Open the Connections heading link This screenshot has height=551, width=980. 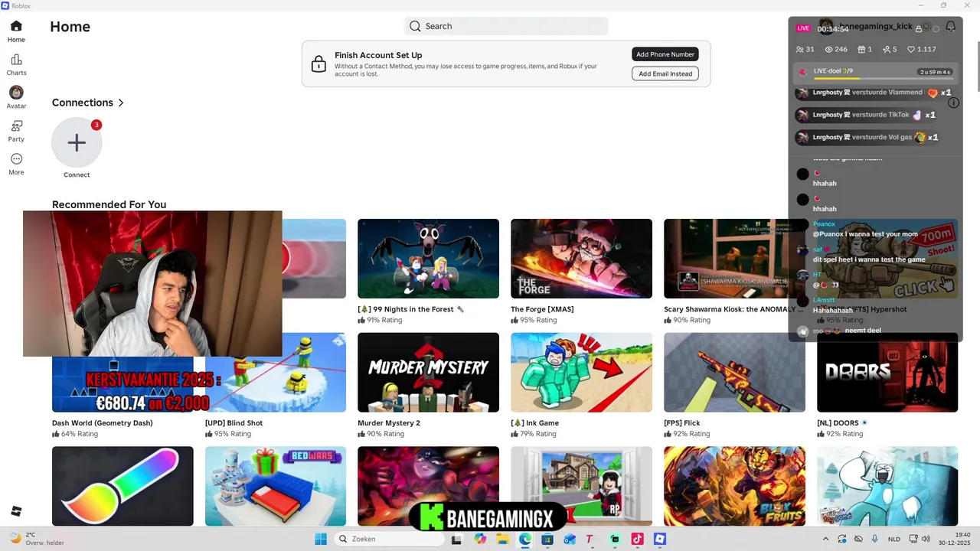(x=83, y=103)
